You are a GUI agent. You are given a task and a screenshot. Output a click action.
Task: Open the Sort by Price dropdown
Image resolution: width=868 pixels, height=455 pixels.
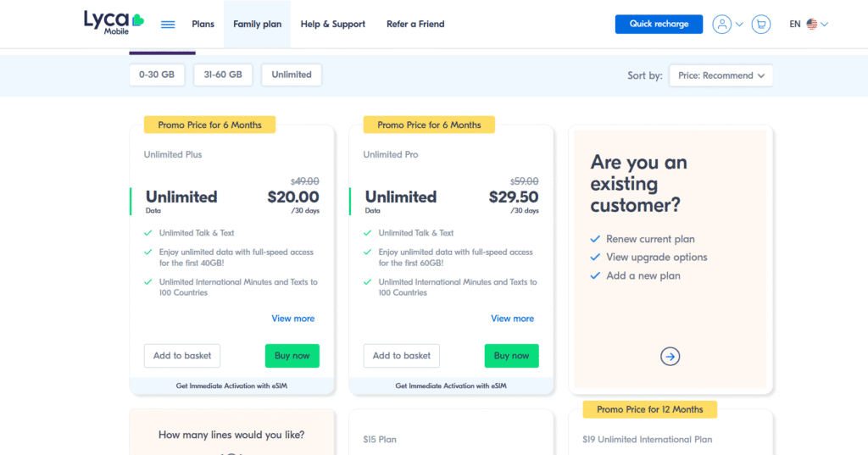[721, 75]
